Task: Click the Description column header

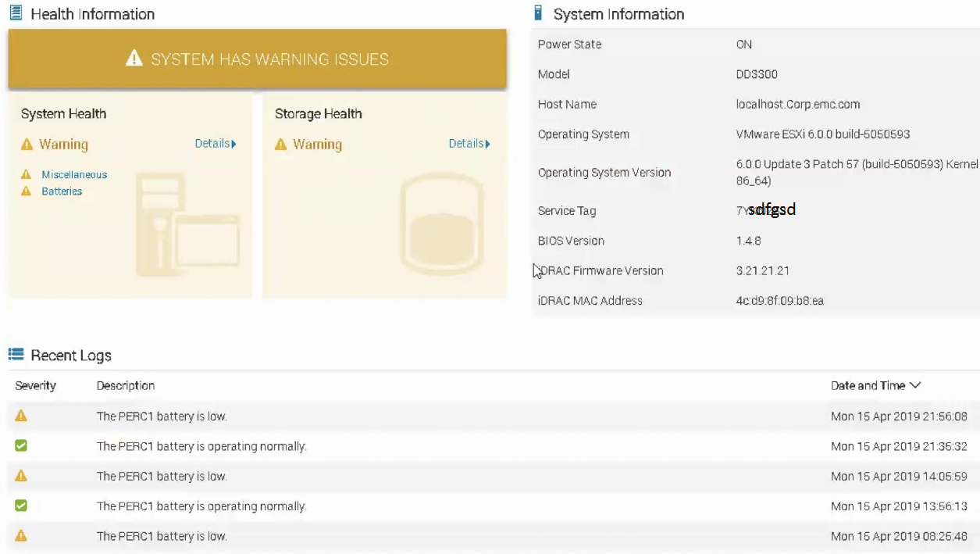Action: point(126,385)
